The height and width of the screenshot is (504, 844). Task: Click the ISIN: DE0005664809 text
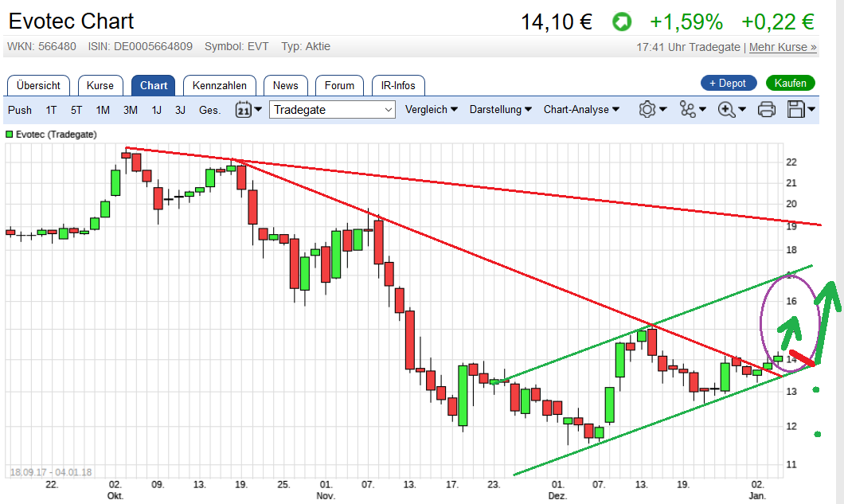tap(140, 46)
